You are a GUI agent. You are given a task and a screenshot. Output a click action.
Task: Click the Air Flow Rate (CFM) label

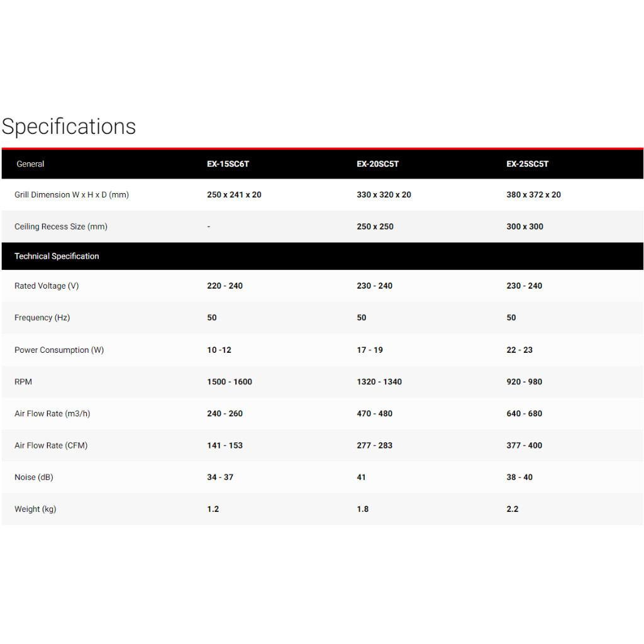point(51,446)
